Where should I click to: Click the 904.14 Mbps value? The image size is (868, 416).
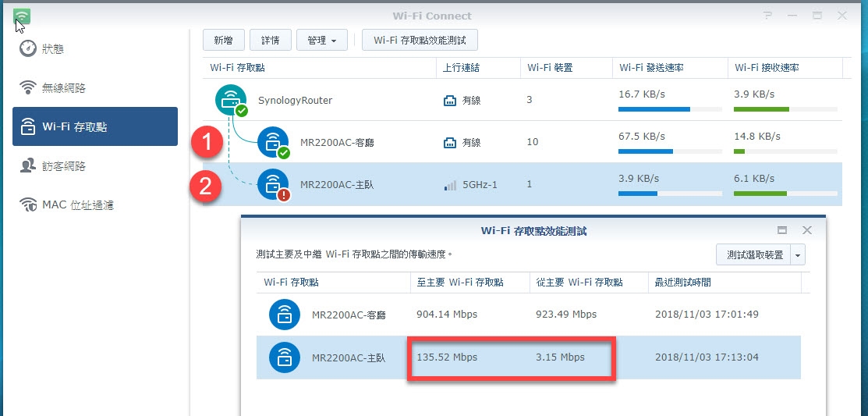click(x=447, y=314)
